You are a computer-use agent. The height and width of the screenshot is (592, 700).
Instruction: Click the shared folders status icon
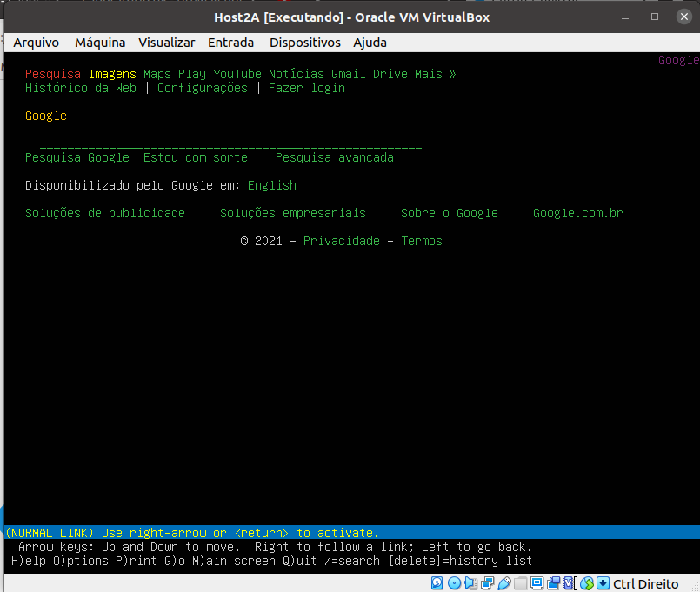[520, 583]
